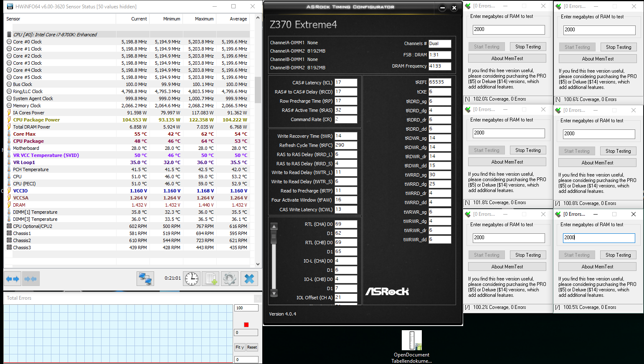644x364 pixels.
Task: Click the Core #0 Clock sensor icon
Action: (x=9, y=42)
